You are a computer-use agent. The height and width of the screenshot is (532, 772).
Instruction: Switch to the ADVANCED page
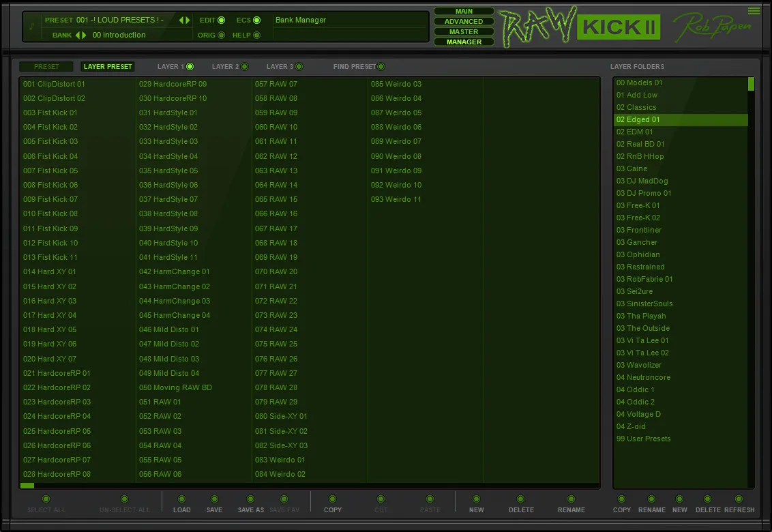click(x=464, y=21)
